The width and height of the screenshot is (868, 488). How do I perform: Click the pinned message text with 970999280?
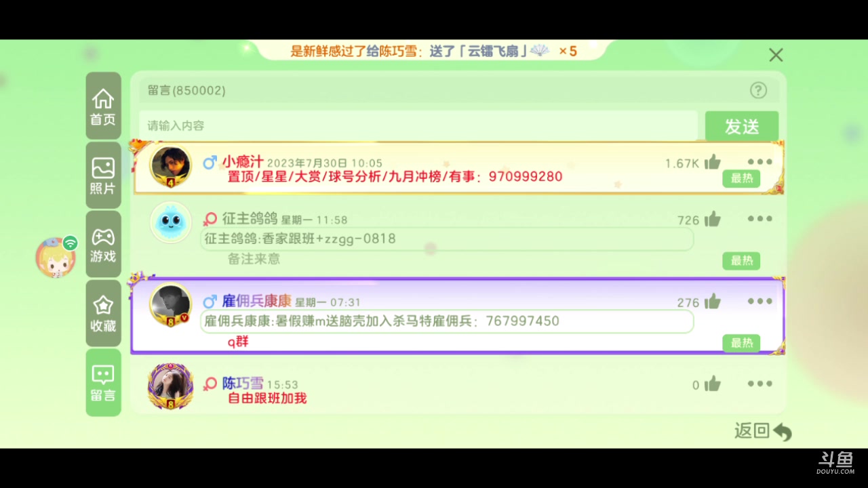coord(395,177)
